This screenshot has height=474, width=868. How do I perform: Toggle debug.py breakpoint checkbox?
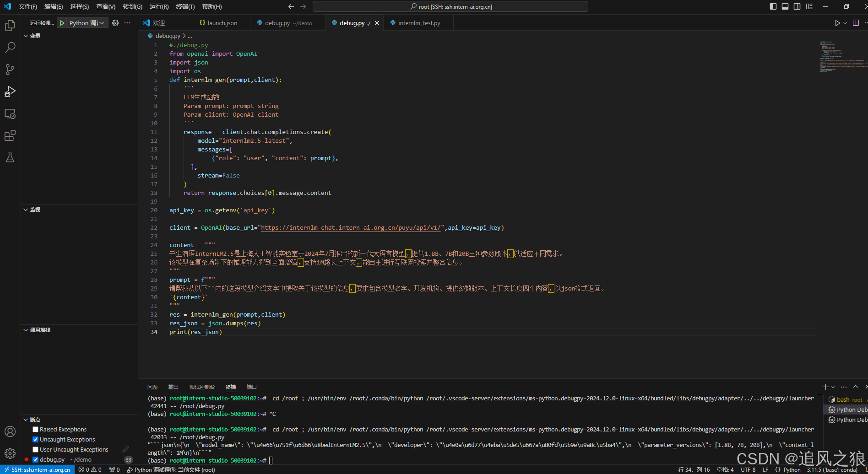coord(35,459)
